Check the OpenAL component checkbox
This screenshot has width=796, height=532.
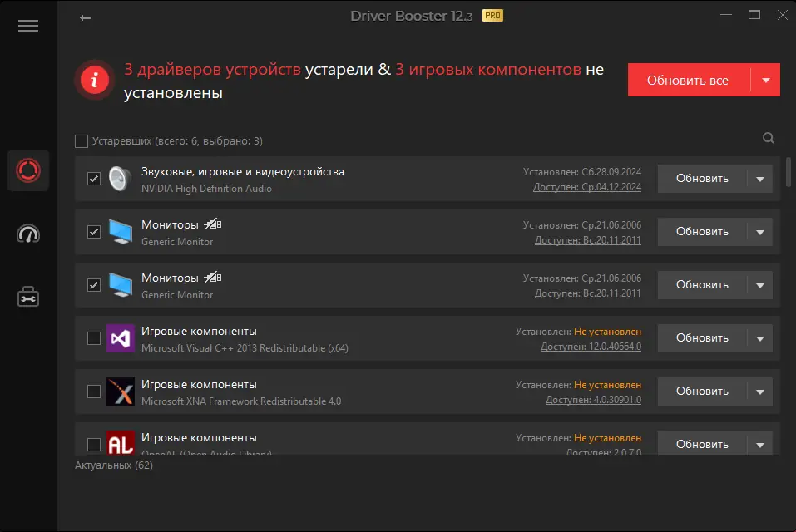(x=94, y=445)
